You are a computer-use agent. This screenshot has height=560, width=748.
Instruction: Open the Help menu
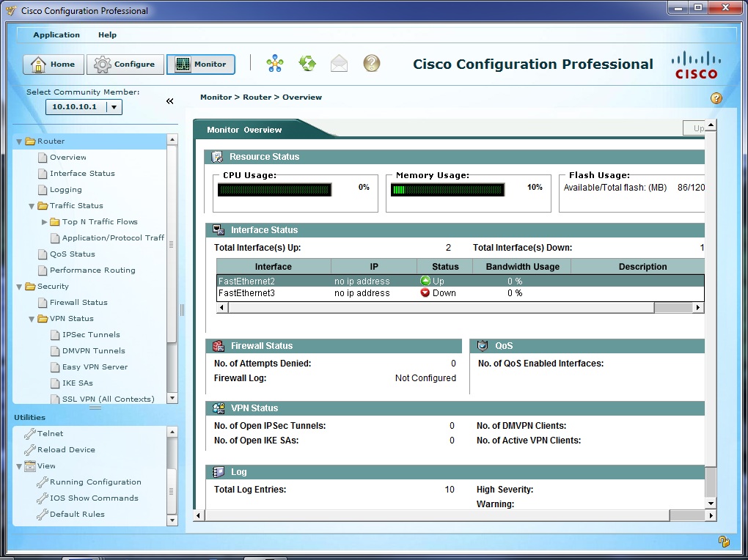point(107,35)
